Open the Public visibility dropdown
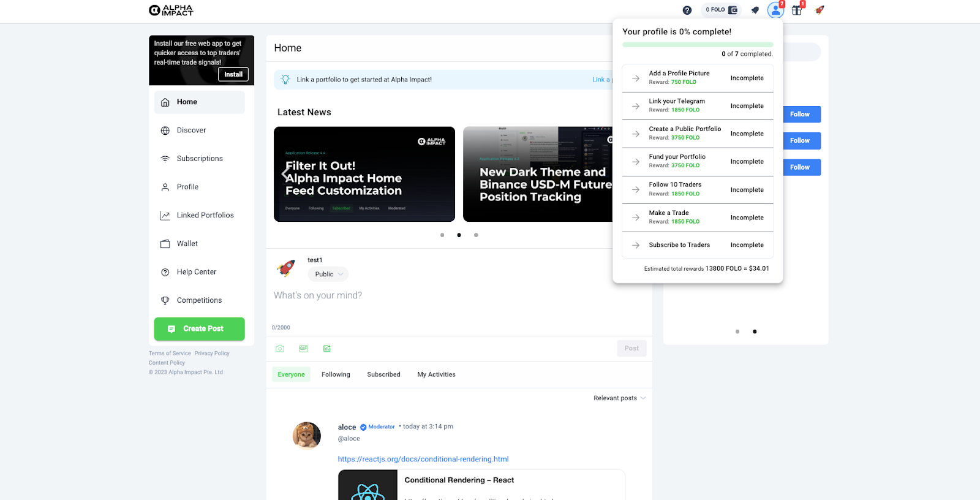Screen dimensions: 980x500 point(328,275)
